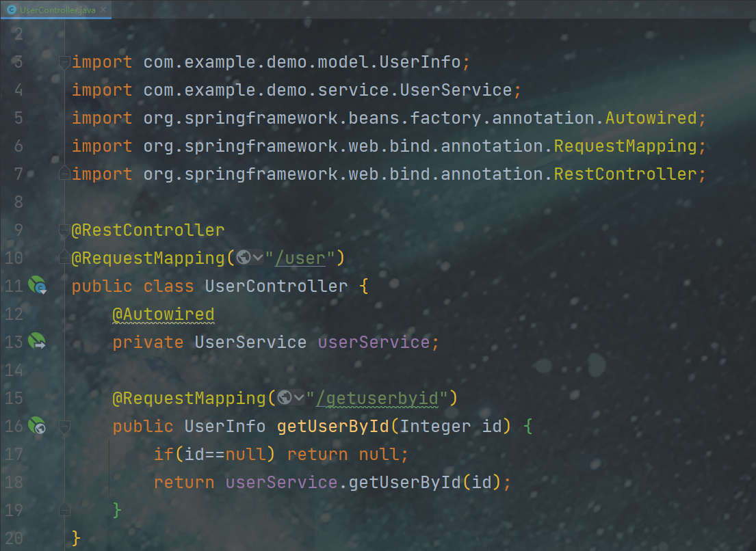Click line number 8 in the gutter
Screen dimensions: 756x551
click(18, 201)
